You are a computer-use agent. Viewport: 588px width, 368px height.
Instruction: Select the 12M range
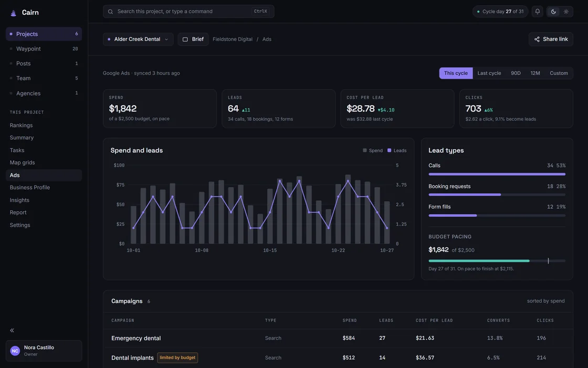coord(535,73)
